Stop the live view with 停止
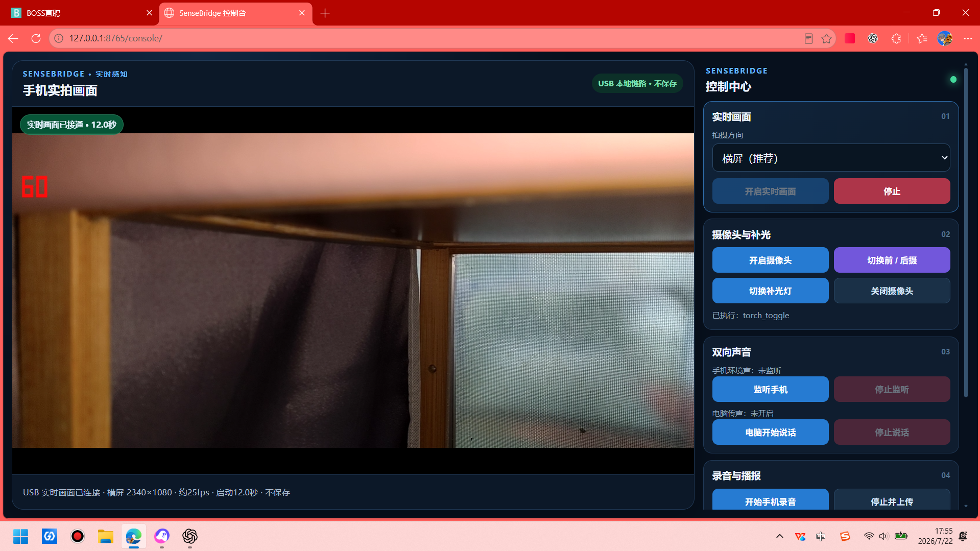This screenshot has width=980, height=551. click(892, 191)
